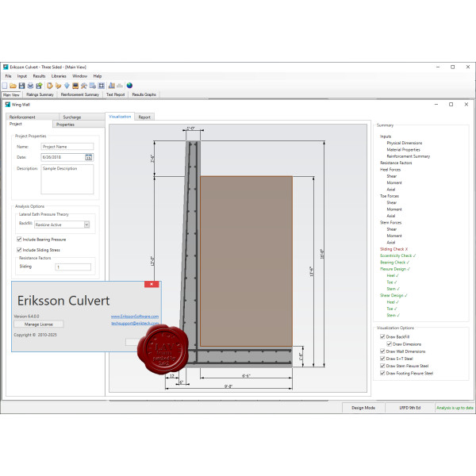This screenshot has width=476, height=476.
Task: Open the Reinforcement tab in Wing Wall
Action: tap(33, 117)
